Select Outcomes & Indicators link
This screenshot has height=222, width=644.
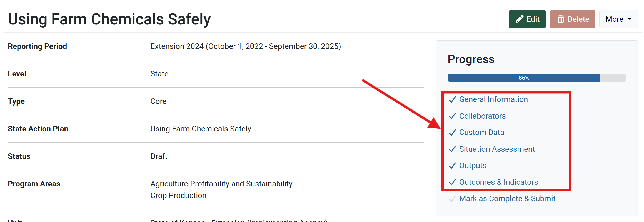(x=498, y=182)
